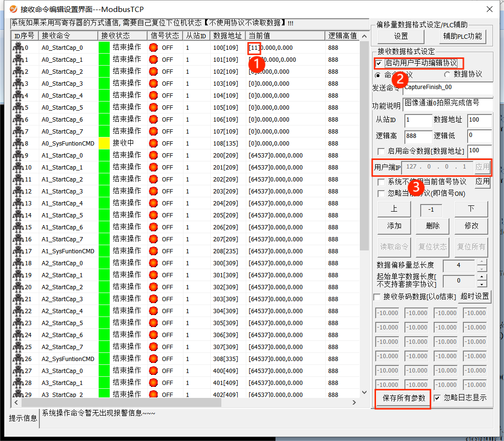The image size is (504, 441).
Task: Toggle 启动用户手动编辑协议 checkbox
Action: coord(379,63)
